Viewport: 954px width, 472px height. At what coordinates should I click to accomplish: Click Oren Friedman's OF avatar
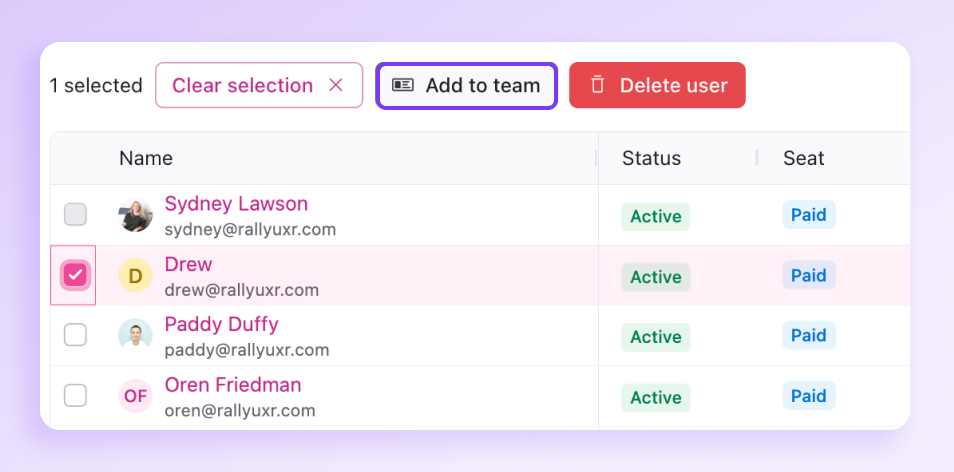(x=135, y=396)
